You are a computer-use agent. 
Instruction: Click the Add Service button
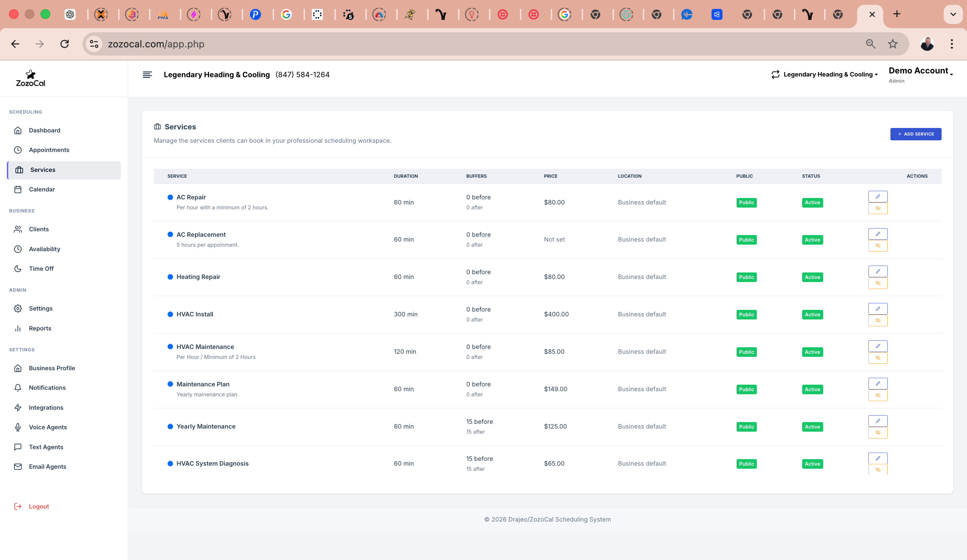click(915, 134)
